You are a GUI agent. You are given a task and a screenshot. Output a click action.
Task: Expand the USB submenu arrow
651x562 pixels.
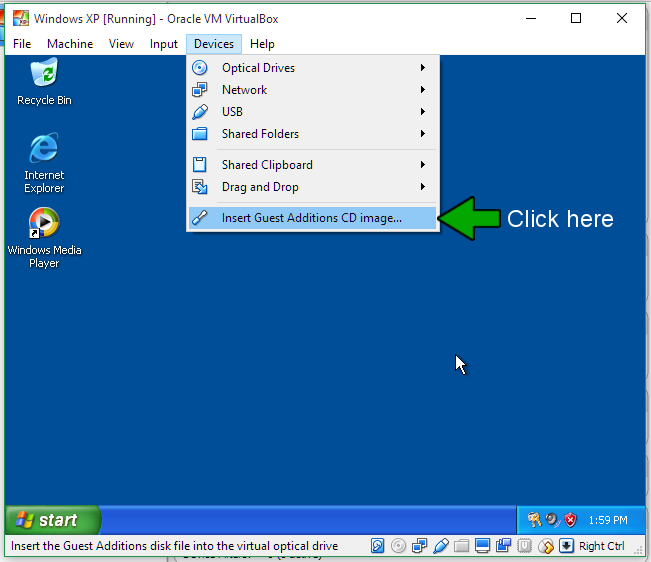click(423, 112)
